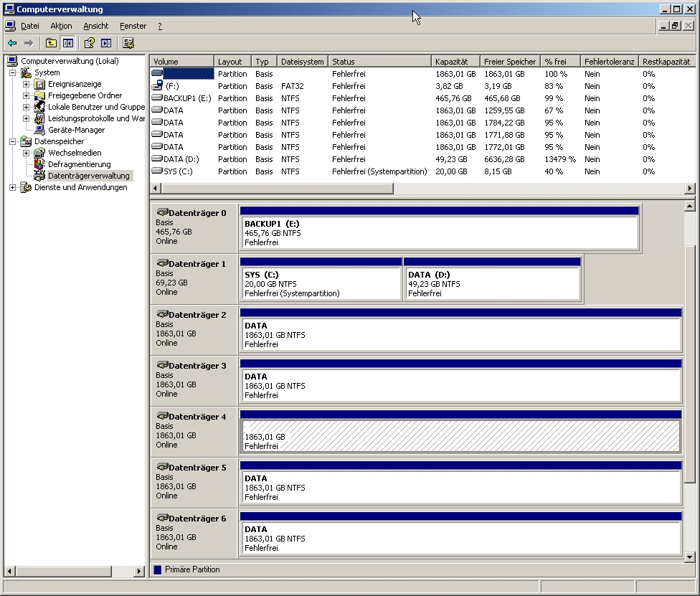
Task: Open the Aktion menu
Action: point(61,26)
